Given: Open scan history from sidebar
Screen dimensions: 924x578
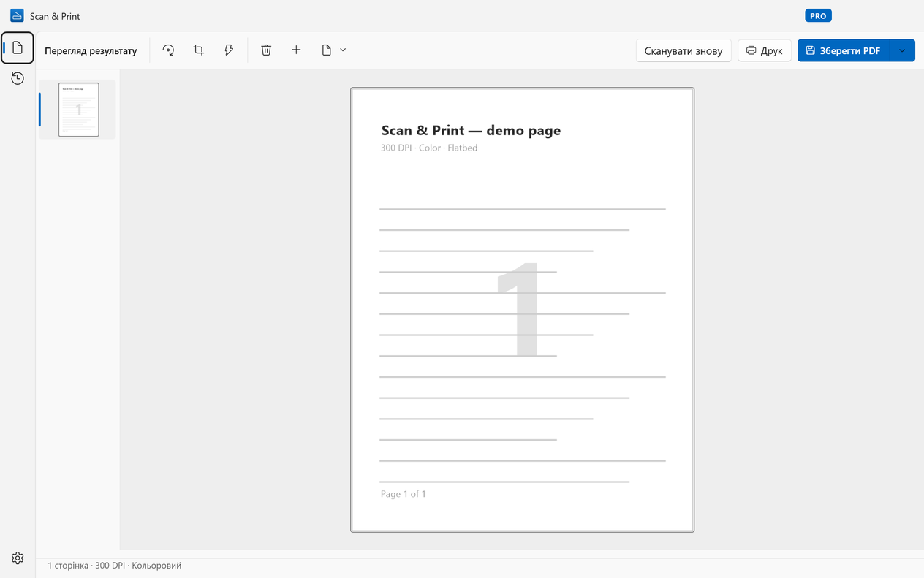Looking at the screenshot, I should tap(18, 78).
